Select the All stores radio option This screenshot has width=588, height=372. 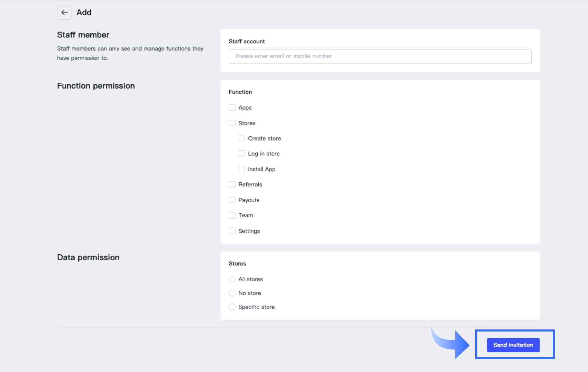coord(232,279)
